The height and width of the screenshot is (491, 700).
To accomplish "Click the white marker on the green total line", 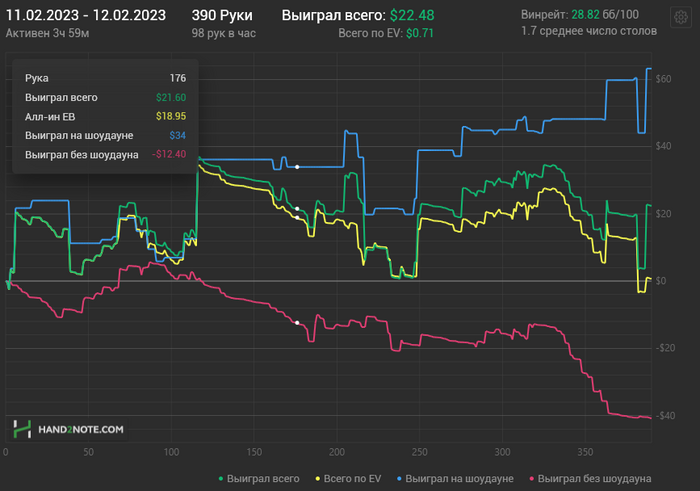I will click(297, 209).
